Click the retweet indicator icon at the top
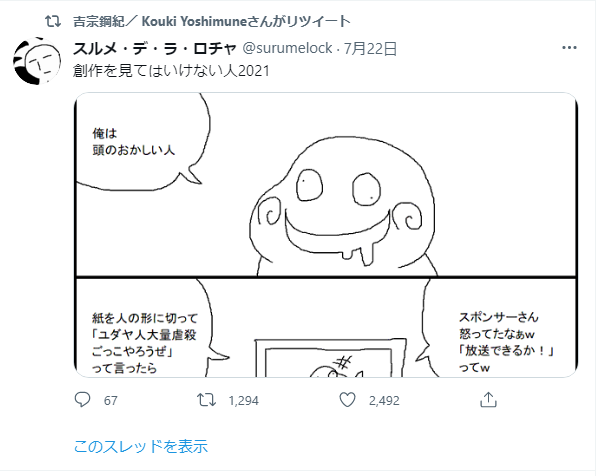Viewport: 603px width, 476px height. click(x=53, y=21)
